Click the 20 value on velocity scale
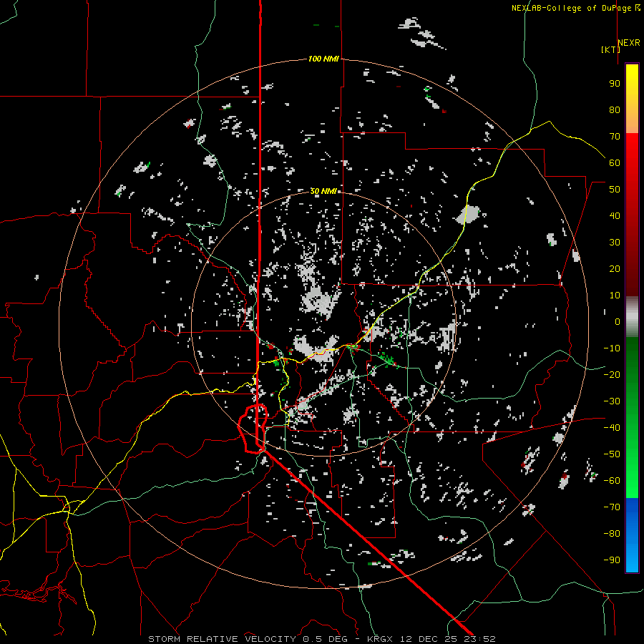 point(615,269)
